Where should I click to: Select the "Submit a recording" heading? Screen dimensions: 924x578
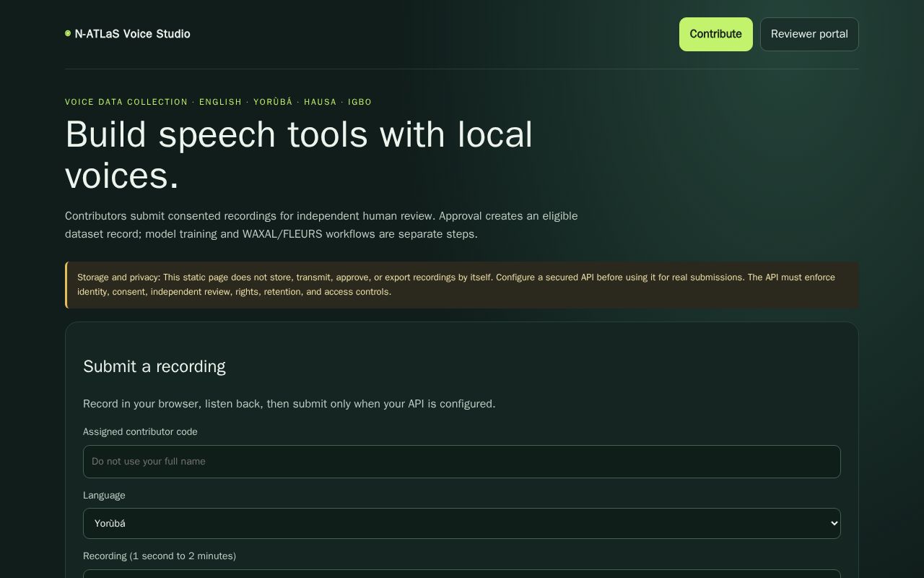(154, 366)
